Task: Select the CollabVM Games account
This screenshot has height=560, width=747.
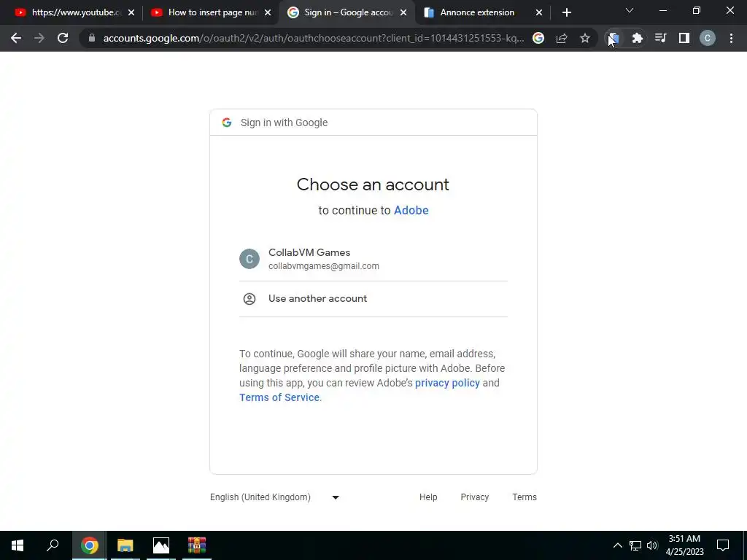Action: coord(373,259)
